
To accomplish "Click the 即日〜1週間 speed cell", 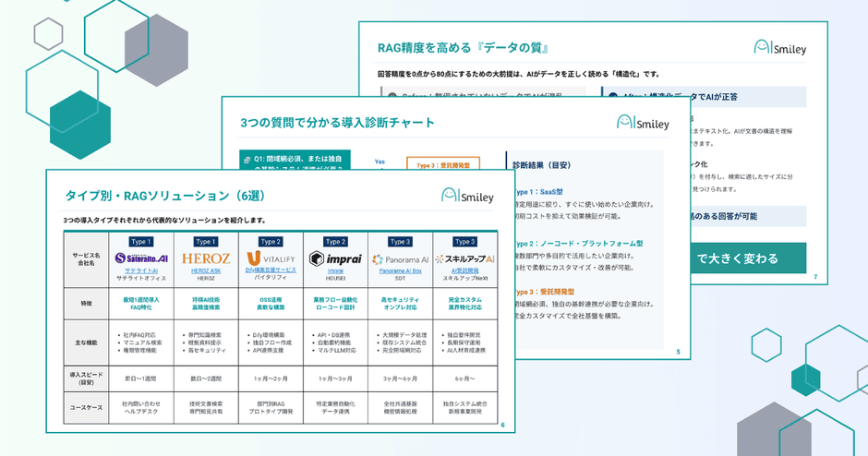I will click(141, 379).
